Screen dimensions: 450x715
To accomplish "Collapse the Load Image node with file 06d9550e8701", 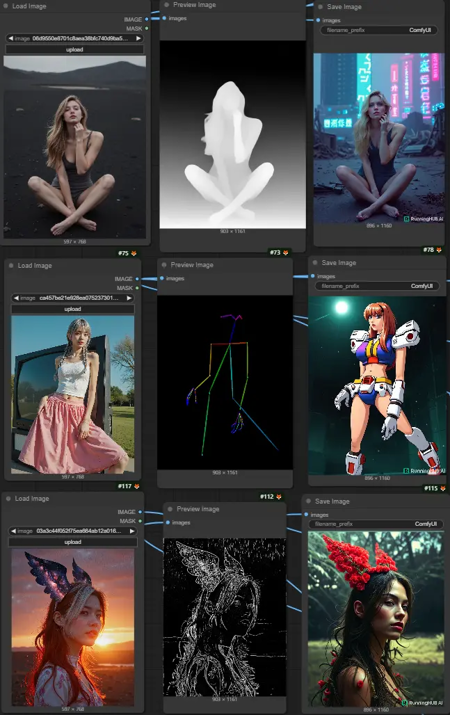I will tap(5, 6).
